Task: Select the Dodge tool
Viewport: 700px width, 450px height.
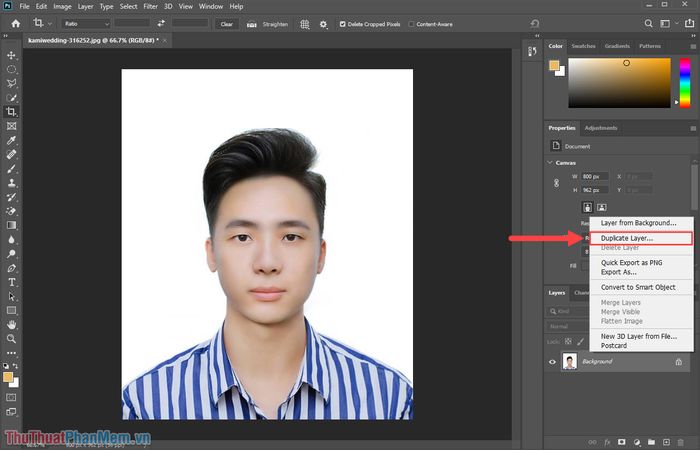Action: tap(12, 254)
